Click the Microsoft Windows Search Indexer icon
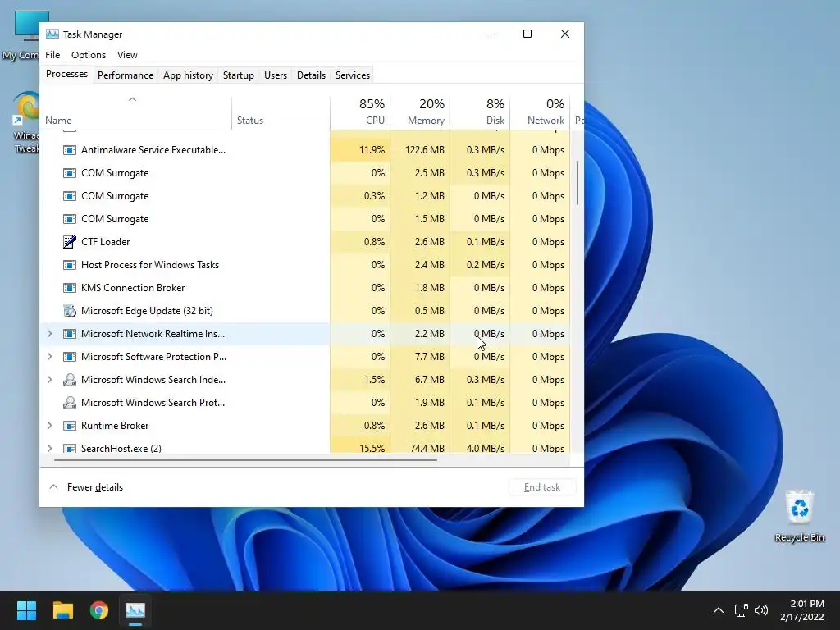The image size is (840, 630). [70, 380]
